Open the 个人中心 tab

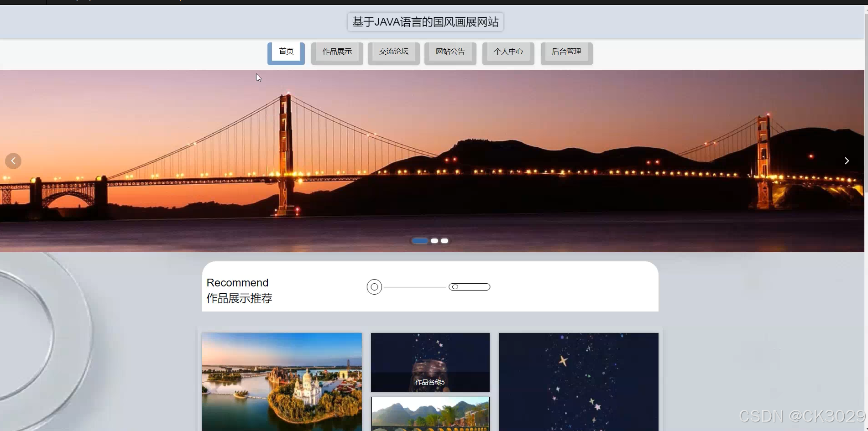(x=508, y=53)
